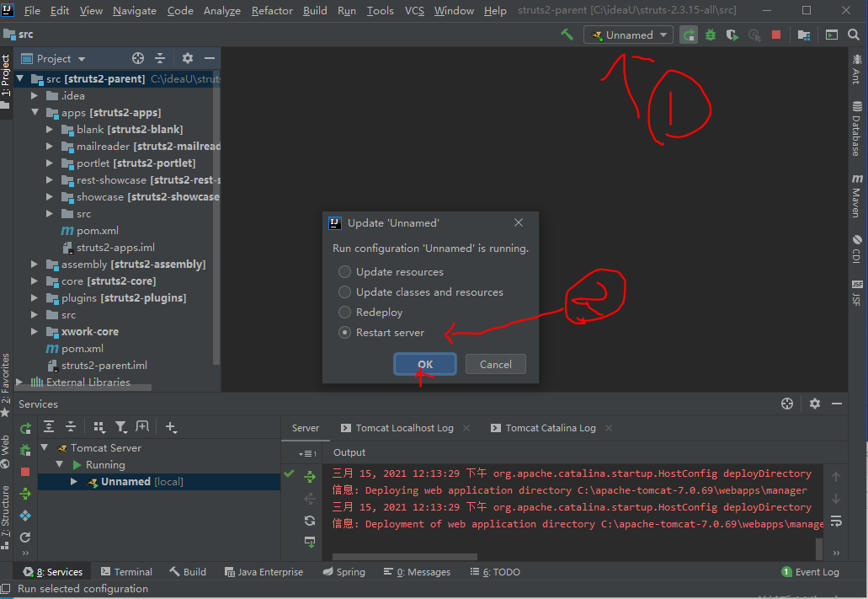Viewport: 868px width, 599px height.
Task: Collapse the apps [struts2-apps] folder
Action: tap(35, 113)
